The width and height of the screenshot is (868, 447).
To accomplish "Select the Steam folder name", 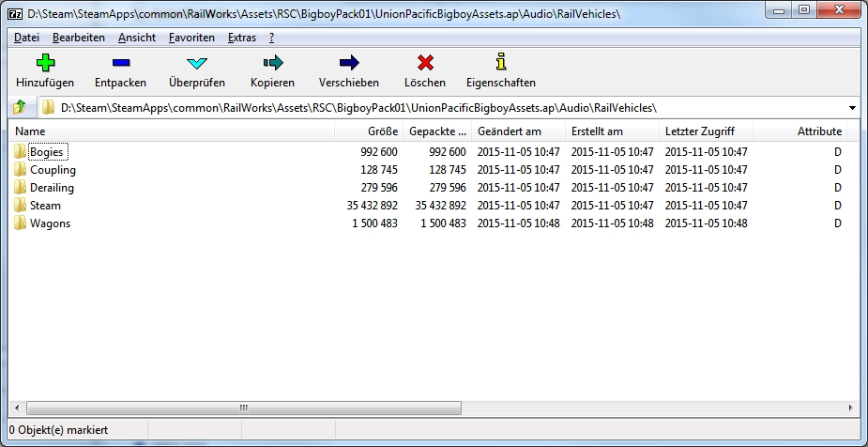I will pyautogui.click(x=45, y=206).
